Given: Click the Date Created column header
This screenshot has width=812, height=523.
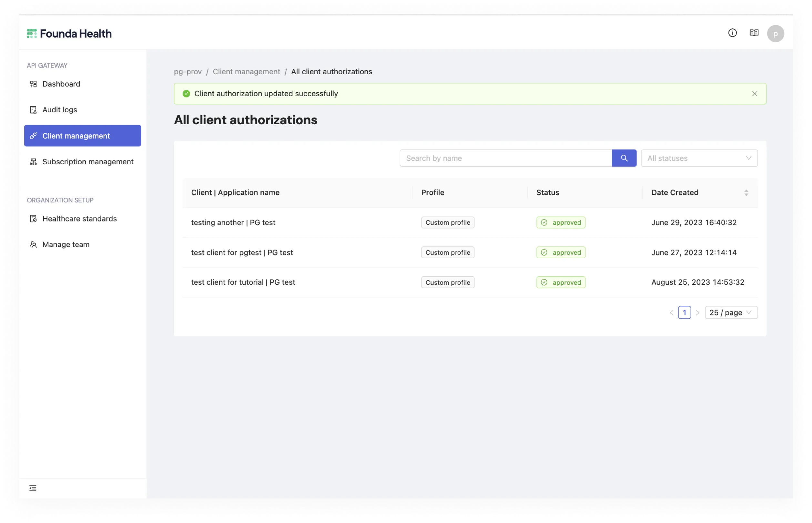Looking at the screenshot, I should [700, 192].
